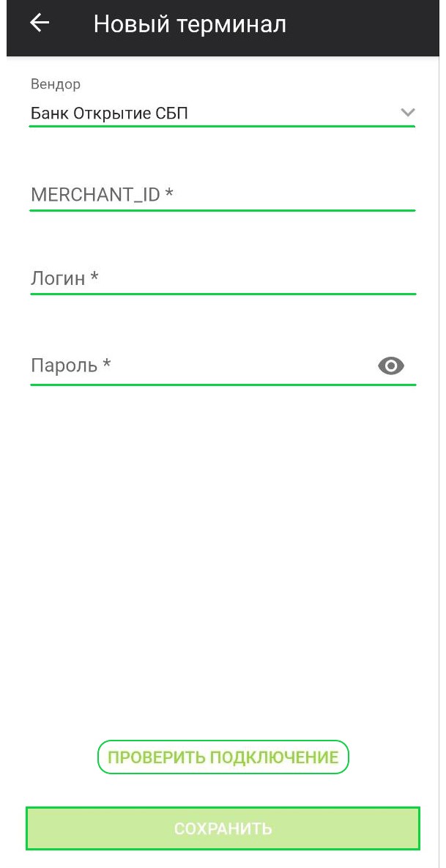Tap the required asterisk next to Пароль

pyautogui.click(x=107, y=363)
